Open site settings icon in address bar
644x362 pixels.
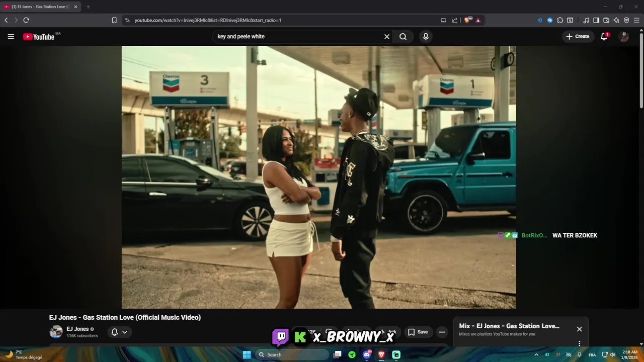coord(127,20)
